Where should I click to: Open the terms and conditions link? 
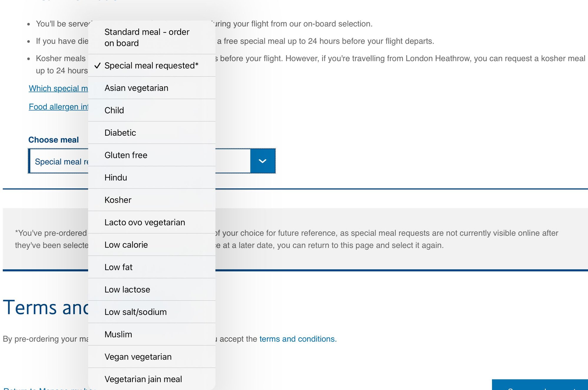coord(298,339)
